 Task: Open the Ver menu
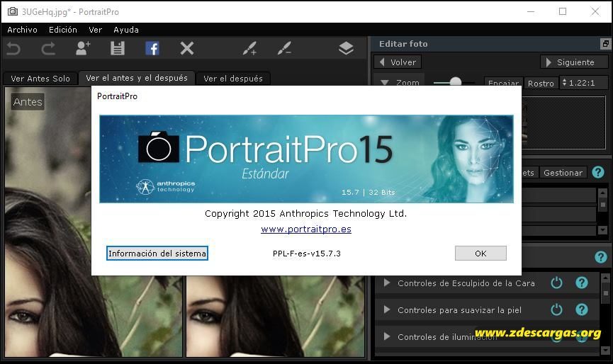(x=96, y=30)
